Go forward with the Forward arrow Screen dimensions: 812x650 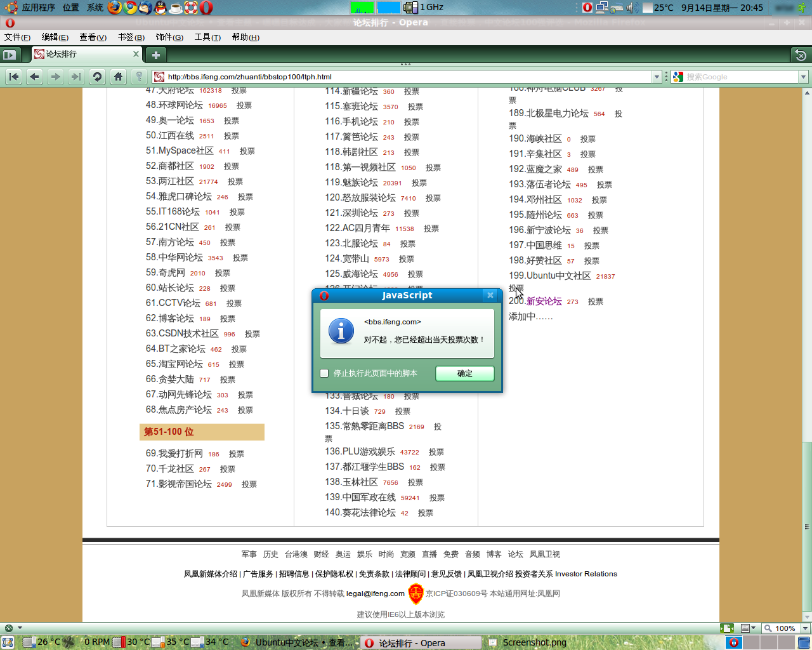click(x=56, y=77)
